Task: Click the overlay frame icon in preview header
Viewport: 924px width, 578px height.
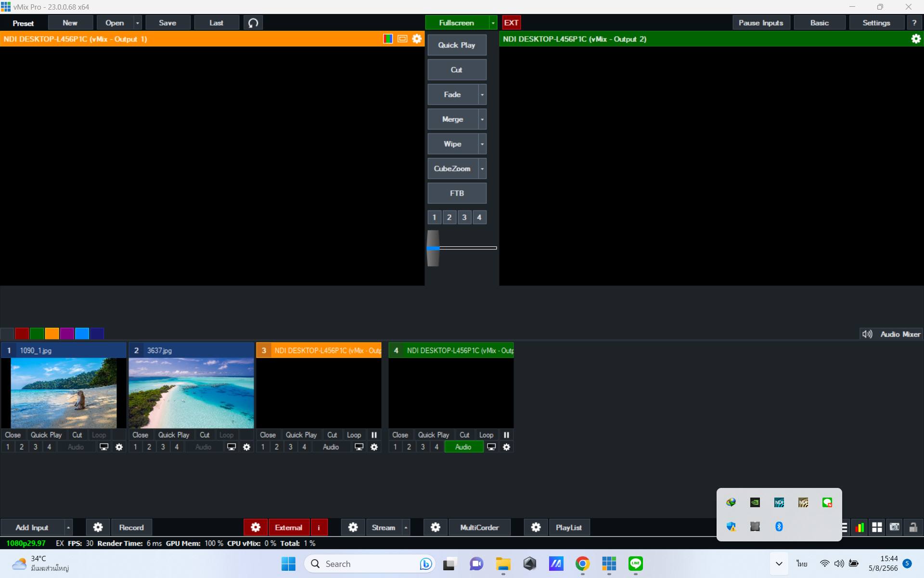Action: point(402,39)
